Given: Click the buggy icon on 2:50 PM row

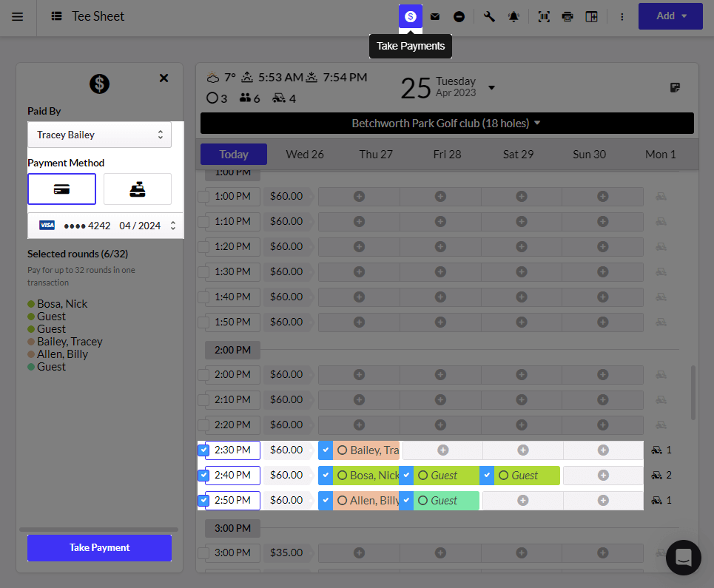Looking at the screenshot, I should coord(656,500).
